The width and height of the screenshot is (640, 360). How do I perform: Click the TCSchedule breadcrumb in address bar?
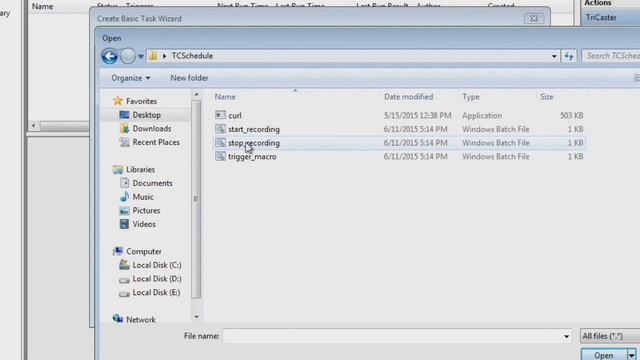tap(192, 56)
